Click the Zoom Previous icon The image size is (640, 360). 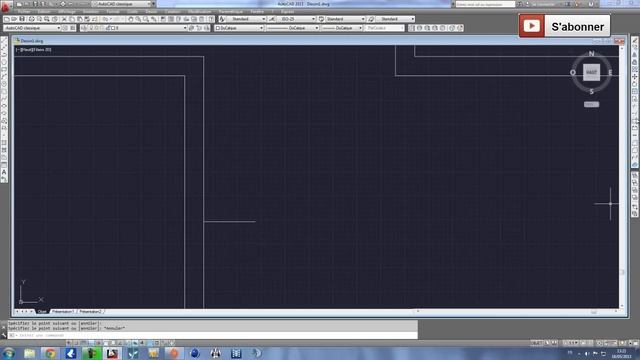pyautogui.click(x=154, y=19)
